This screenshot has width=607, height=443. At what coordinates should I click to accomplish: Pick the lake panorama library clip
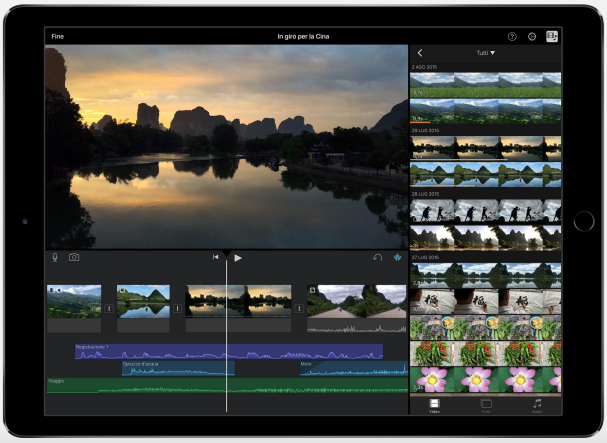tap(485, 275)
